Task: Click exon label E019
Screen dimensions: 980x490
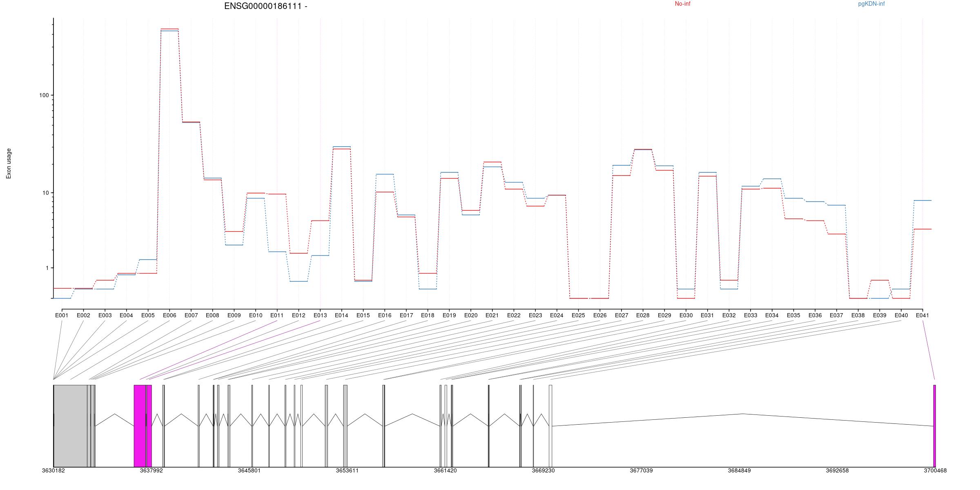Action: coord(449,315)
